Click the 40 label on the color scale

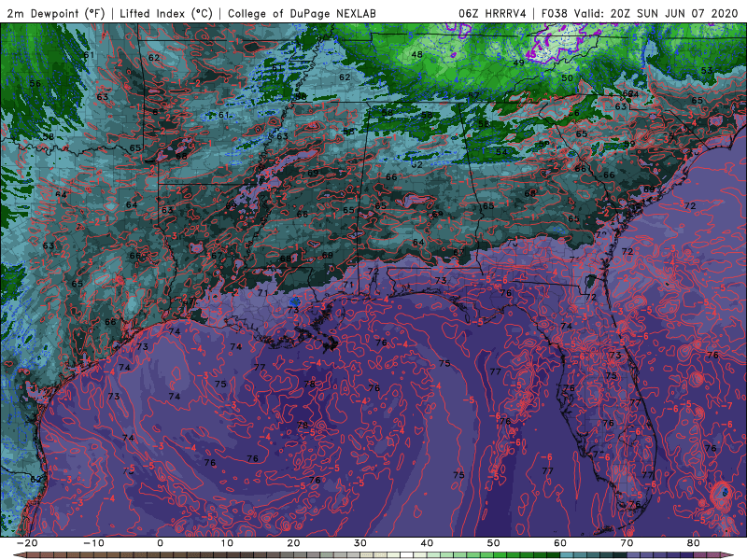click(x=427, y=543)
